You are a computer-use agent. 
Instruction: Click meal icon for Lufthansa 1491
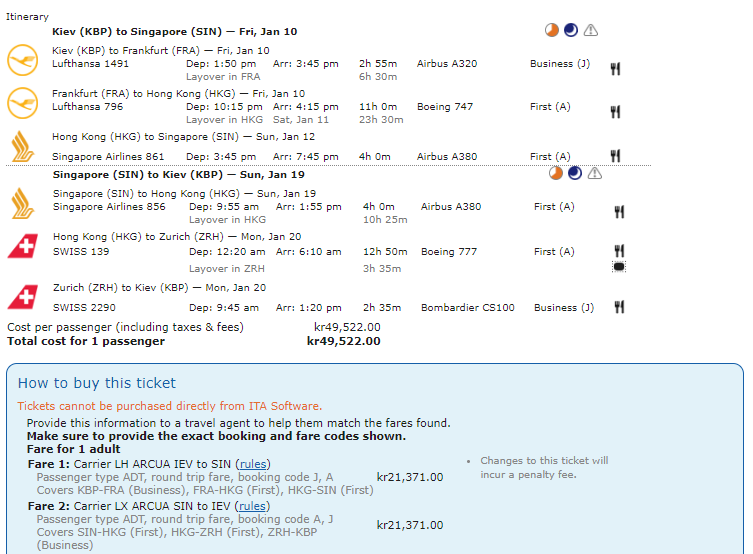[616, 68]
